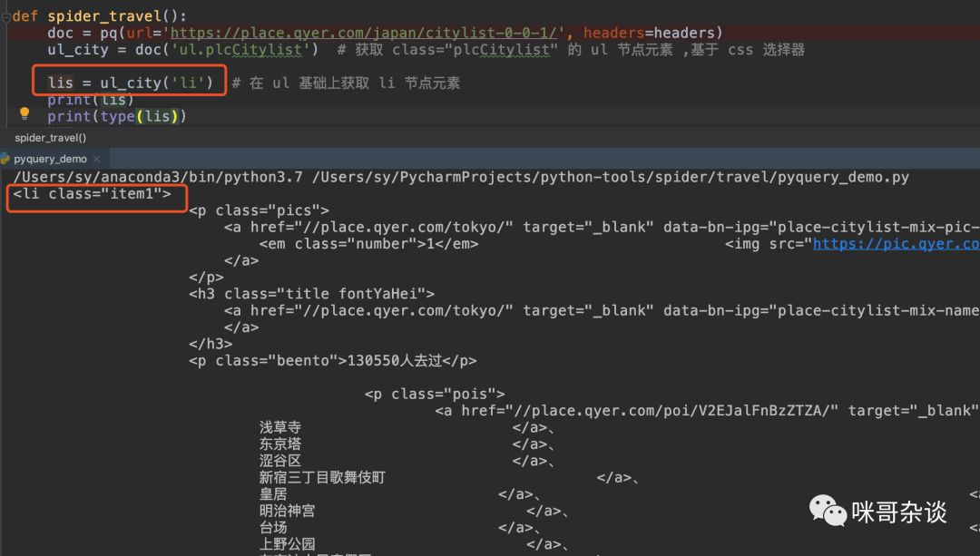Click the Python file icon on pyquery_demo tab

coord(5,159)
